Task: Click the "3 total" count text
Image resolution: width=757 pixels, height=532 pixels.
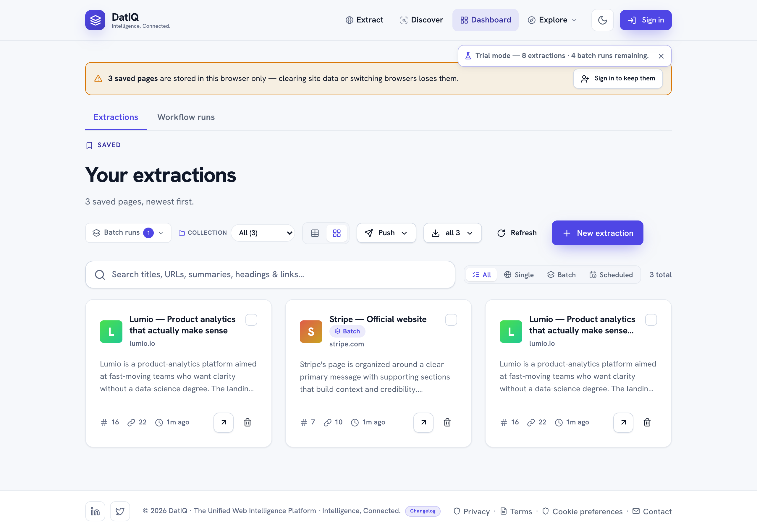Action: click(x=660, y=275)
